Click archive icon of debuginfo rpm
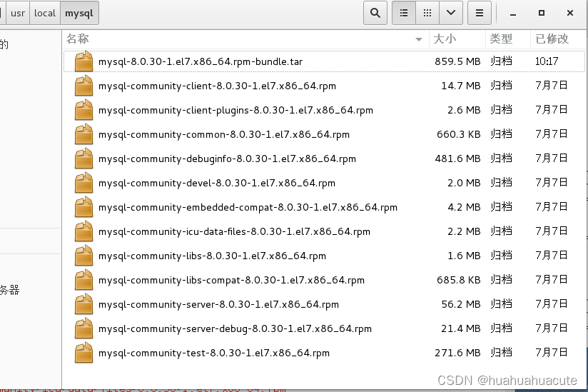This screenshot has height=392, width=588. click(83, 159)
